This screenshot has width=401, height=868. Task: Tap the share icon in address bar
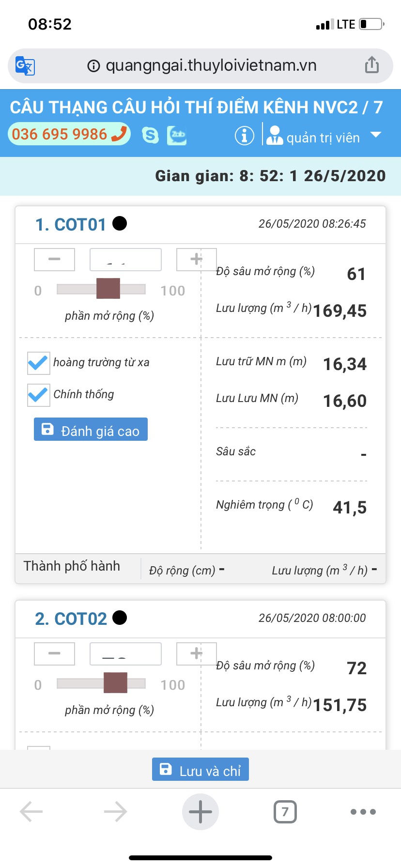click(x=371, y=65)
